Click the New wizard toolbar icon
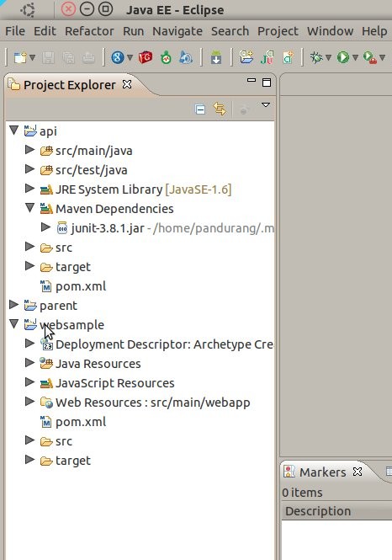This screenshot has height=560, width=392. pyautogui.click(x=20, y=57)
